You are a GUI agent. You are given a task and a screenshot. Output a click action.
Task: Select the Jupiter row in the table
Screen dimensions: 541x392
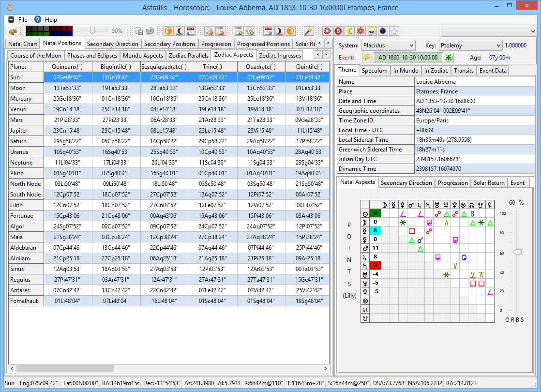point(169,131)
